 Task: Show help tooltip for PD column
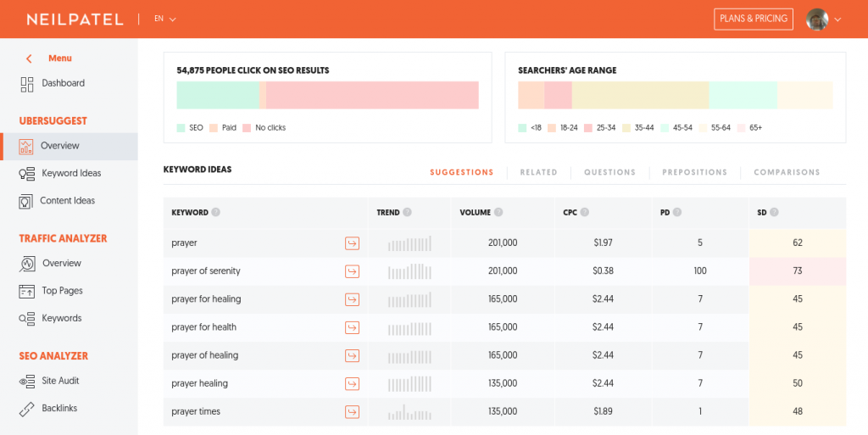coord(677,212)
